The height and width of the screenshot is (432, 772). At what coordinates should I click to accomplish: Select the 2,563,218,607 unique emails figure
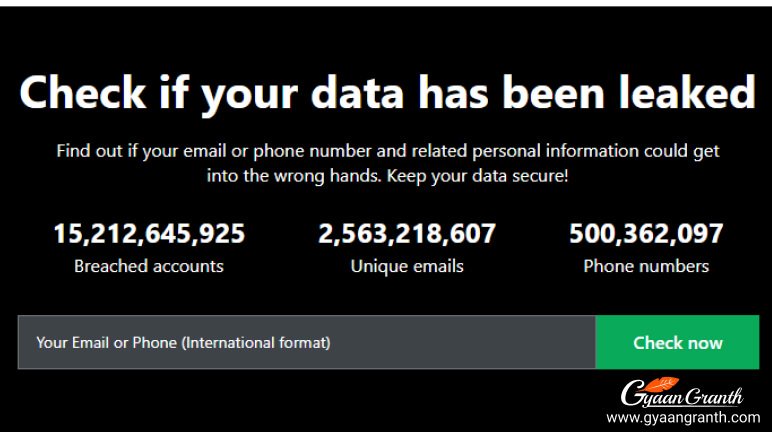click(x=407, y=234)
